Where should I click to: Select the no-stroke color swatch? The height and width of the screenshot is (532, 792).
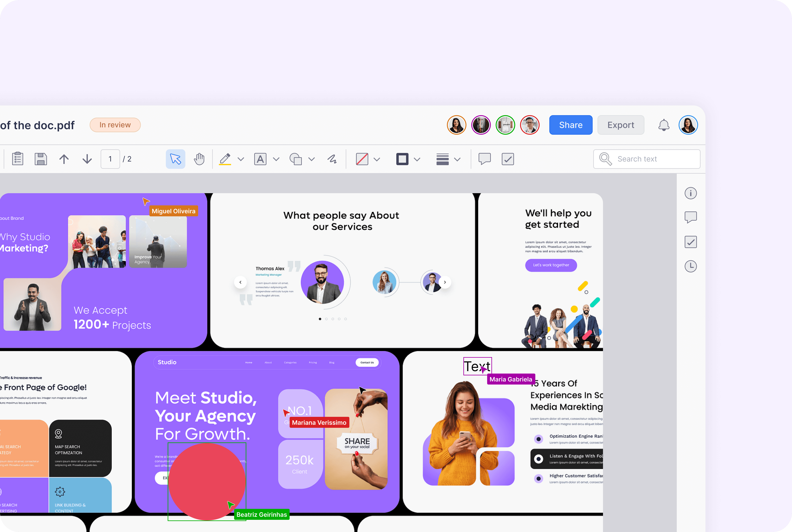pyautogui.click(x=362, y=159)
